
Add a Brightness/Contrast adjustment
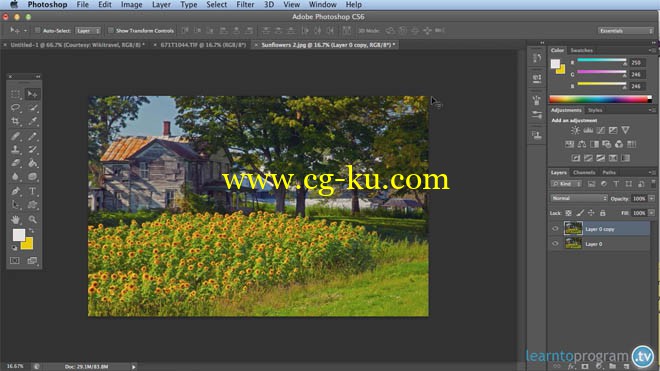(x=575, y=131)
